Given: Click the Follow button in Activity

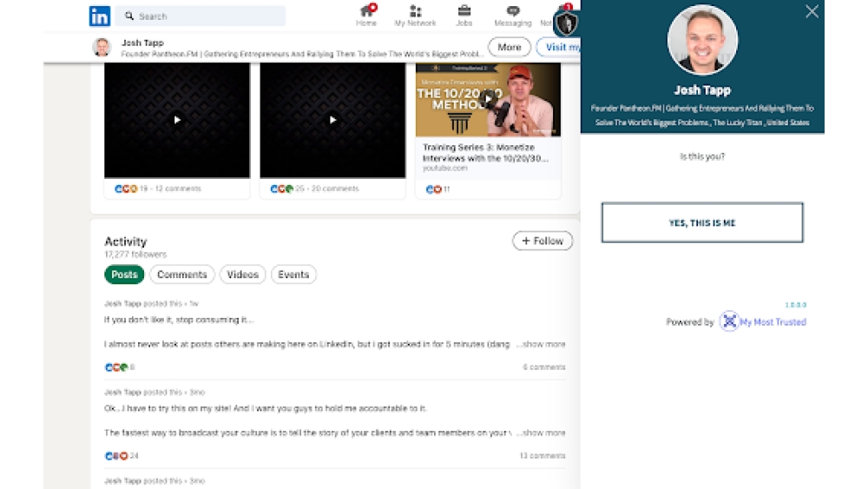Looking at the screenshot, I should [542, 241].
